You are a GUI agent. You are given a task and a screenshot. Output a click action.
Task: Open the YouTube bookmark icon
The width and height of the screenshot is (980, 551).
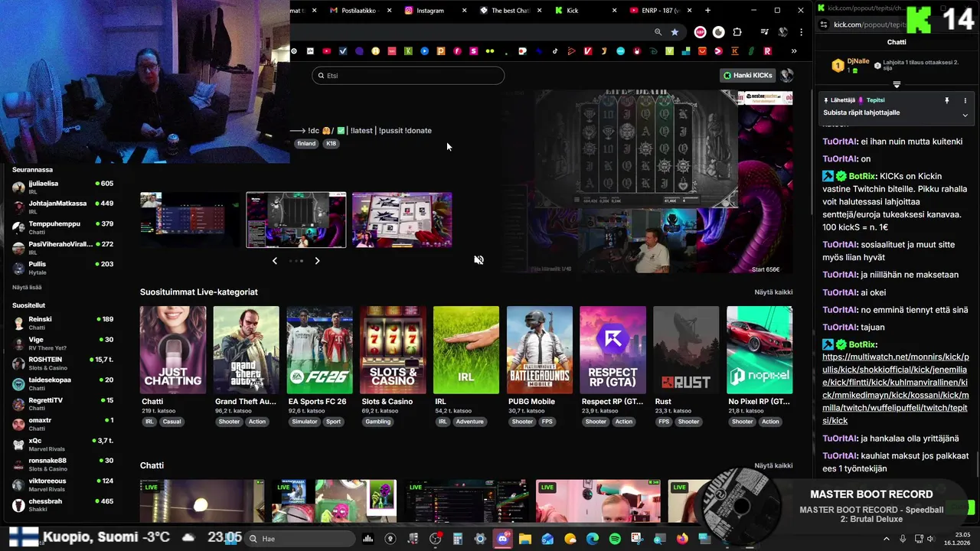(327, 51)
